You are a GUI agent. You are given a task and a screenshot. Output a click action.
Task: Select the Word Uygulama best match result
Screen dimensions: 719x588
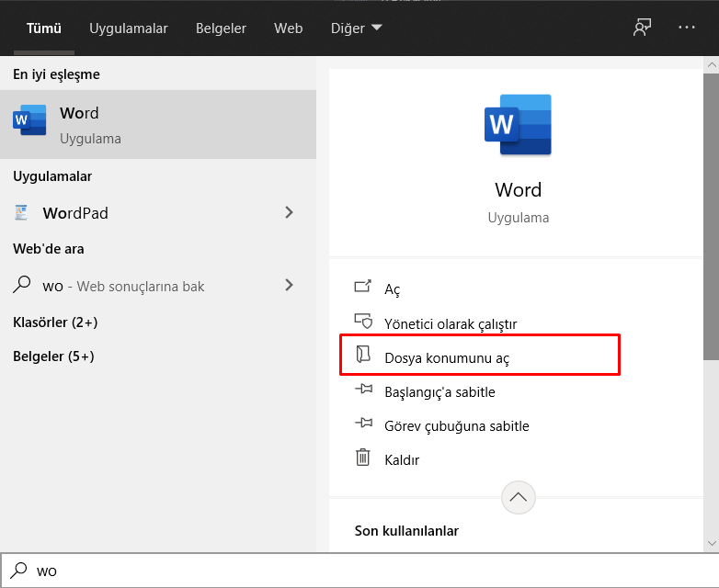(x=158, y=125)
